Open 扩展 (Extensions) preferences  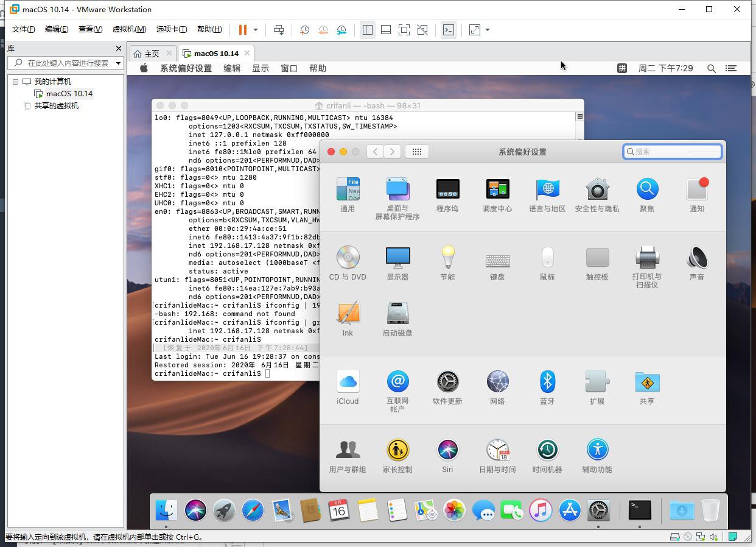click(597, 387)
